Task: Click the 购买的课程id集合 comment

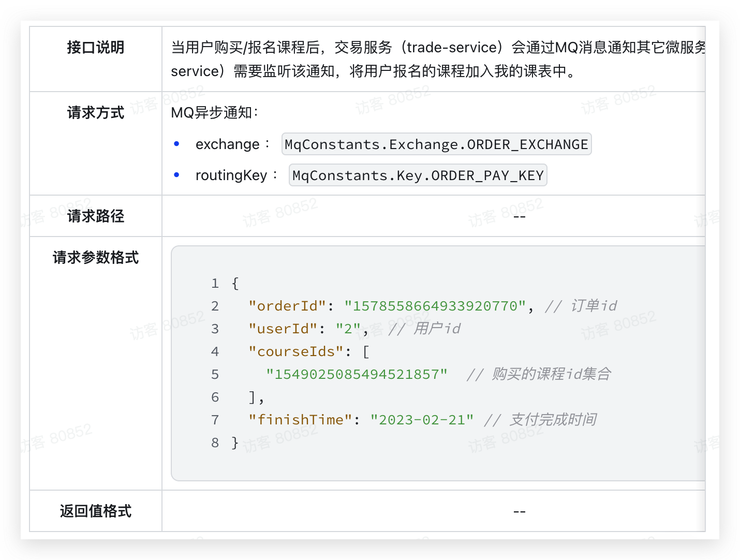Action: click(x=539, y=374)
